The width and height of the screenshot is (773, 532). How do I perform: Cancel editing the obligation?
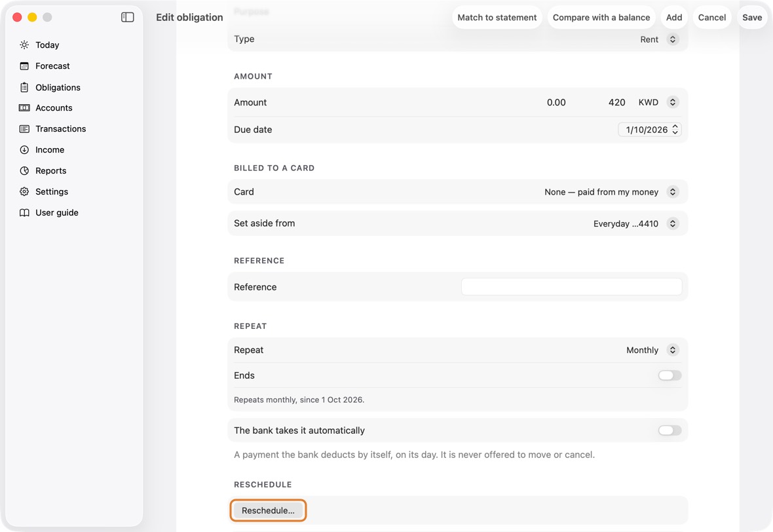tap(712, 17)
